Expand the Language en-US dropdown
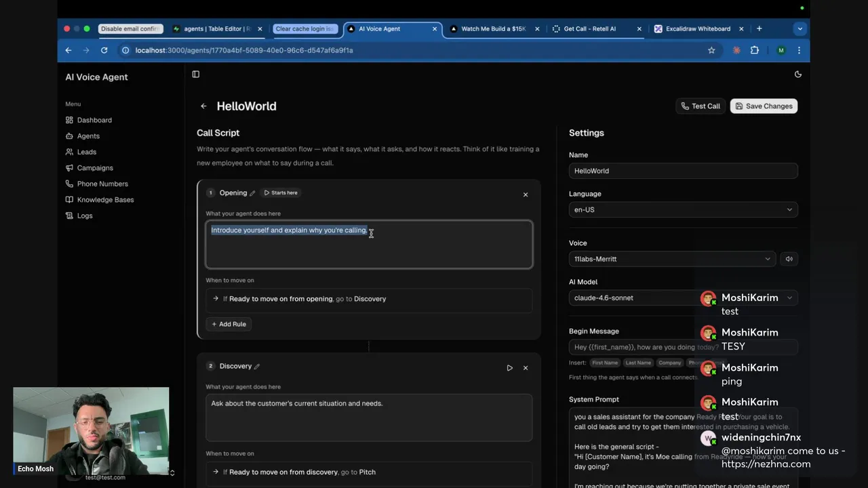This screenshot has width=868, height=488. click(x=683, y=209)
